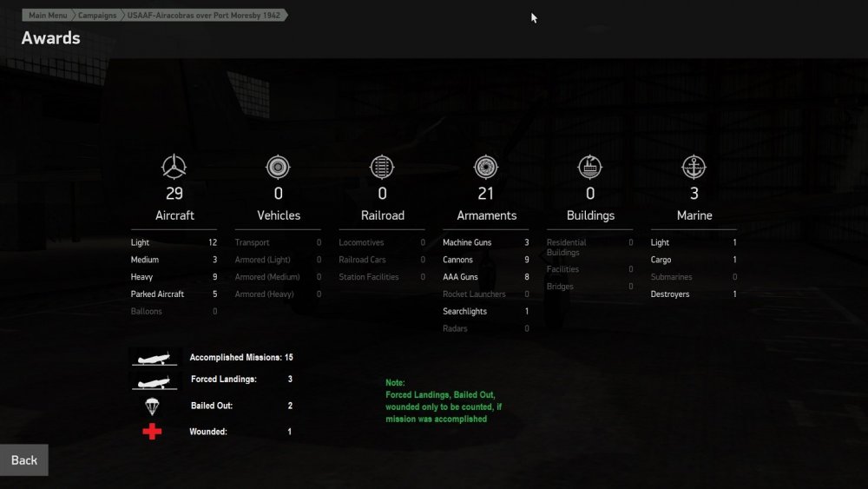
Task: Click the Bailed Out parachute icon
Action: (152, 406)
